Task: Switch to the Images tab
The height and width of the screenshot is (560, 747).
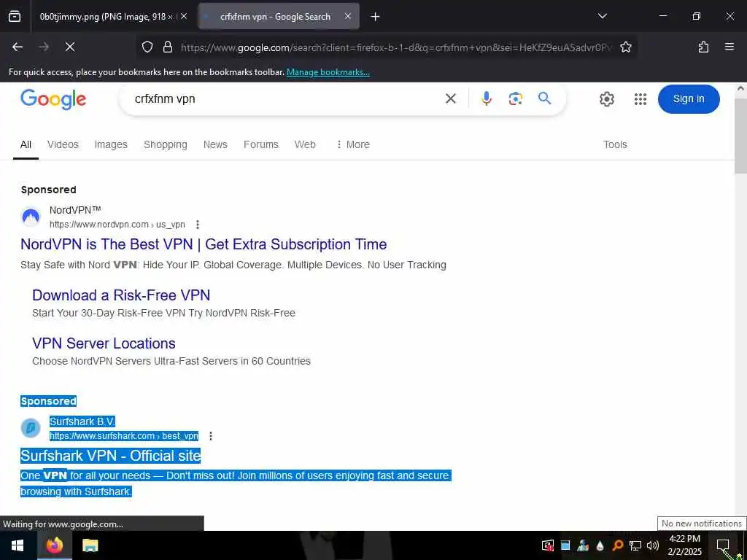Action: coord(111,144)
